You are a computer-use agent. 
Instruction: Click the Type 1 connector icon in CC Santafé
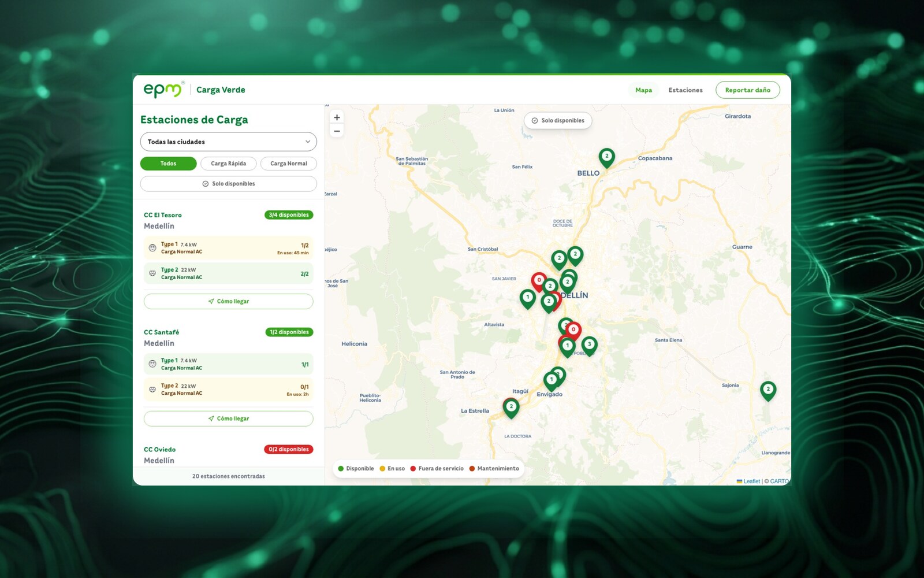point(152,364)
